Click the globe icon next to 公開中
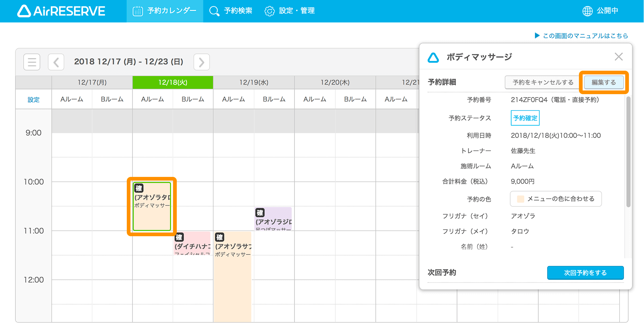 click(587, 11)
